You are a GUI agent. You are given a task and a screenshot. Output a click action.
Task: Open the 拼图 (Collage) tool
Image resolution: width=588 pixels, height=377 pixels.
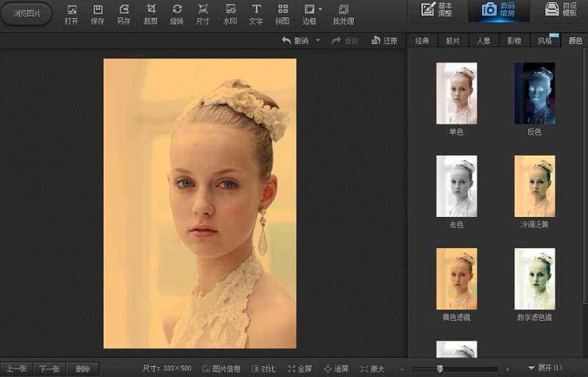[283, 14]
